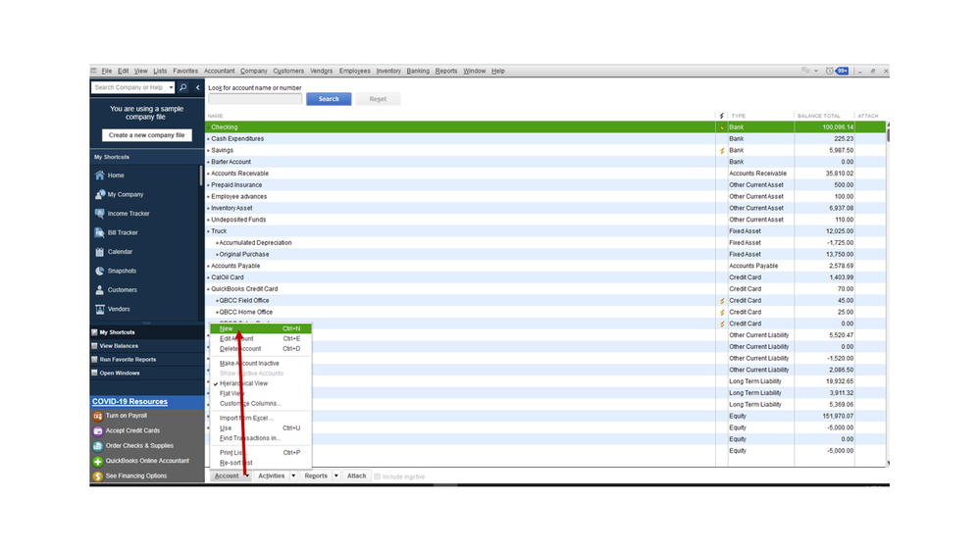The image size is (980, 551).
Task: Click the Home shortcut icon
Action: pos(99,175)
